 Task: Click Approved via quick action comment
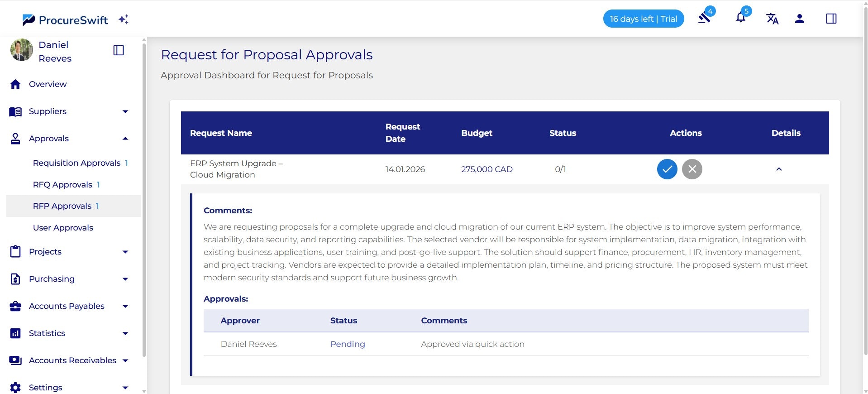tap(472, 344)
